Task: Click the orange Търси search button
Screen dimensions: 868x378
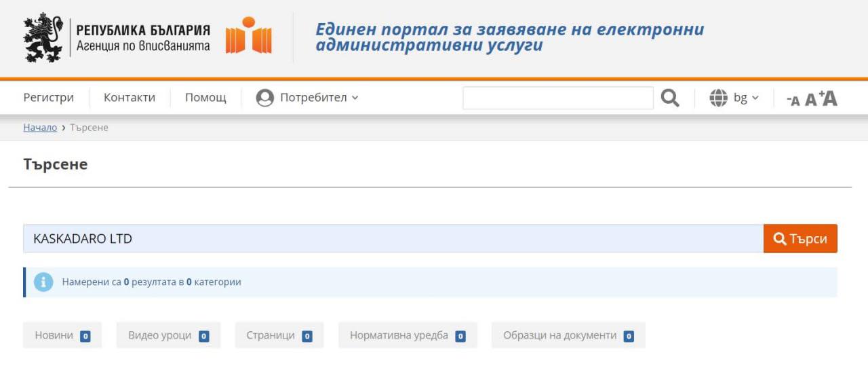Action: point(800,239)
